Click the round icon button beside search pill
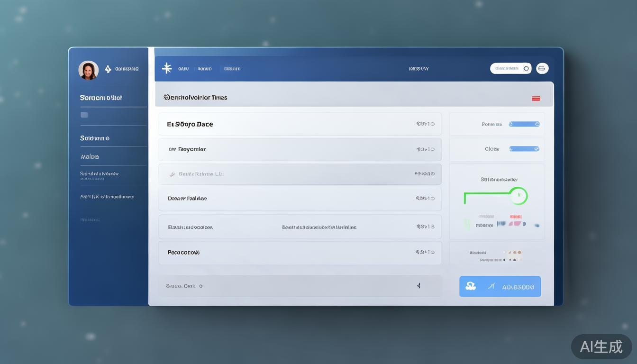Screen dimensions: 637x364 [x=542, y=68]
